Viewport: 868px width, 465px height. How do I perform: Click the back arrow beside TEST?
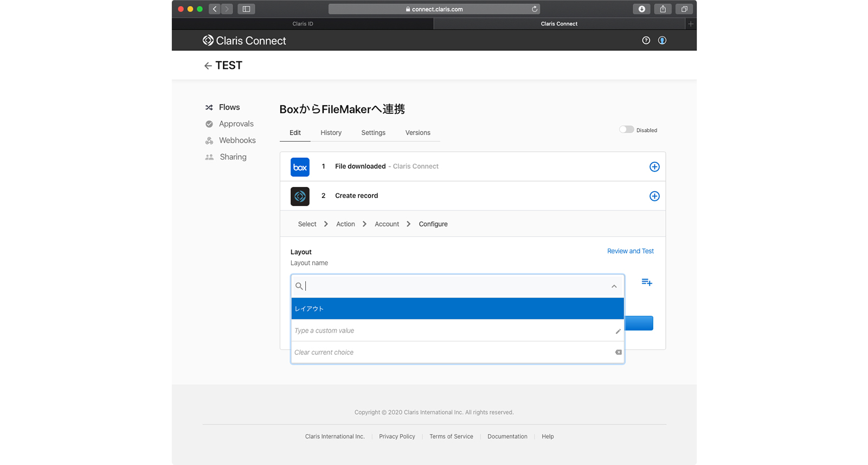point(208,66)
